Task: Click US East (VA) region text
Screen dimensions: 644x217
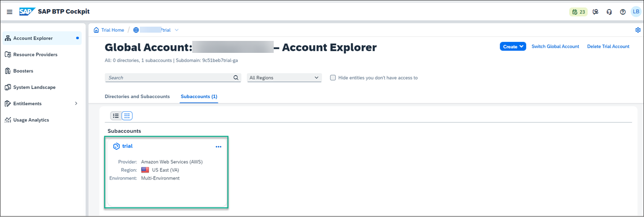Action: 166,170
